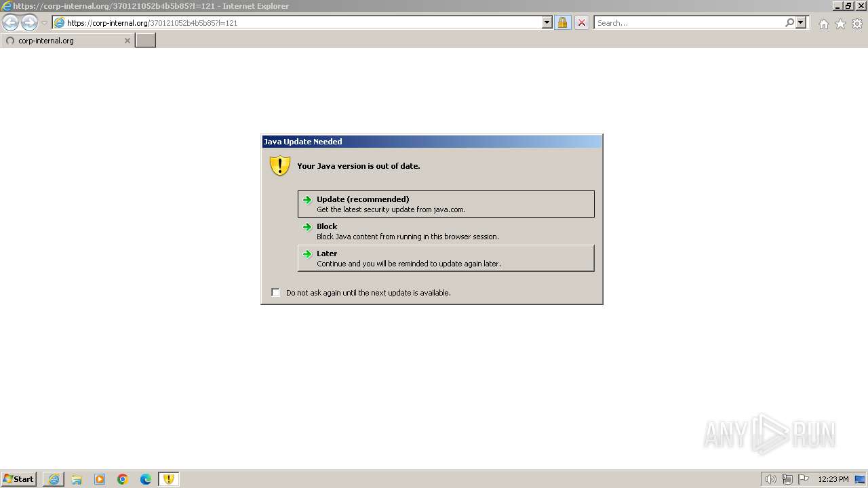The image size is (868, 488).
Task: Click the Show desktop button
Action: [x=861, y=479]
